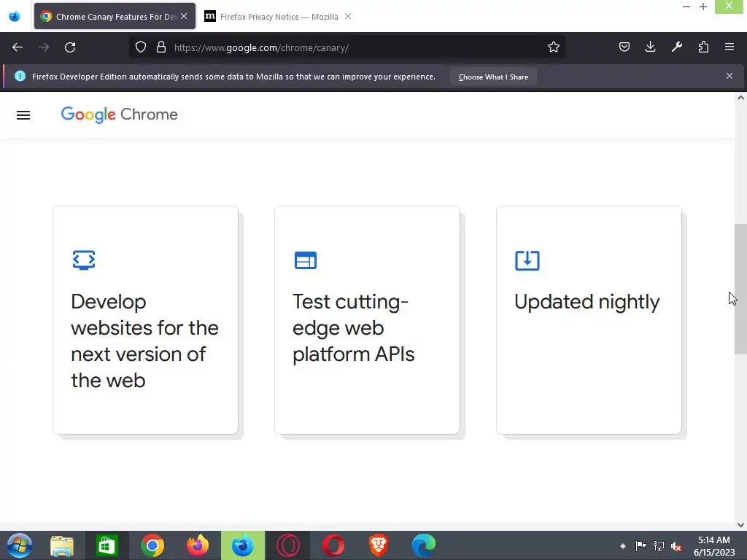Viewport: 747px width, 560px height.
Task: Select 'Test cutting-edge web platform APIs' heading
Action: point(353,328)
